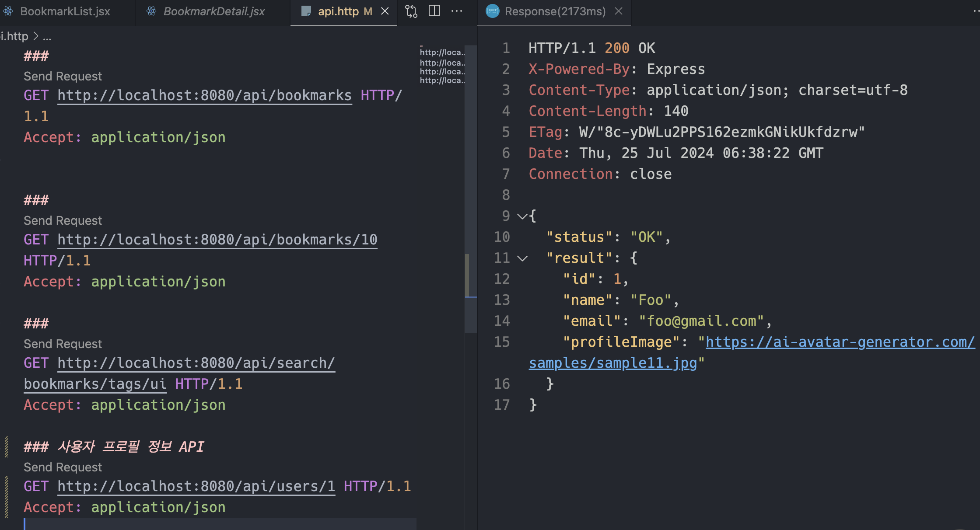The height and width of the screenshot is (530, 980).
Task: Close the api.http tab
Action: 385,11
